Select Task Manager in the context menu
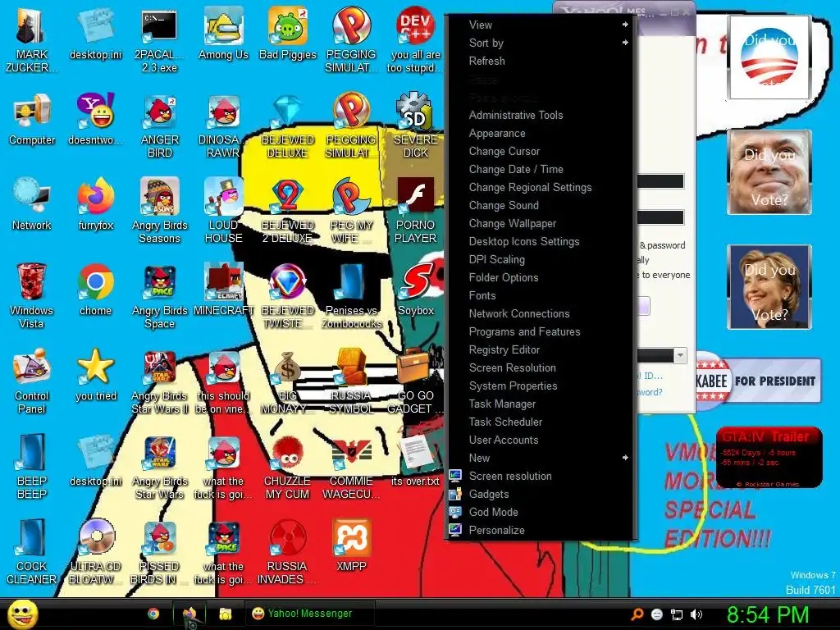 pos(540,404)
